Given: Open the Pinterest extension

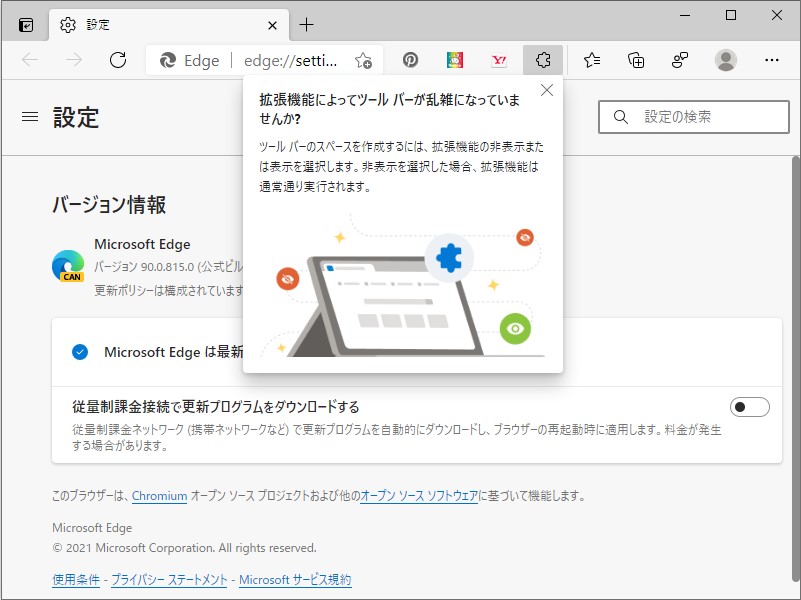Looking at the screenshot, I should coord(410,60).
